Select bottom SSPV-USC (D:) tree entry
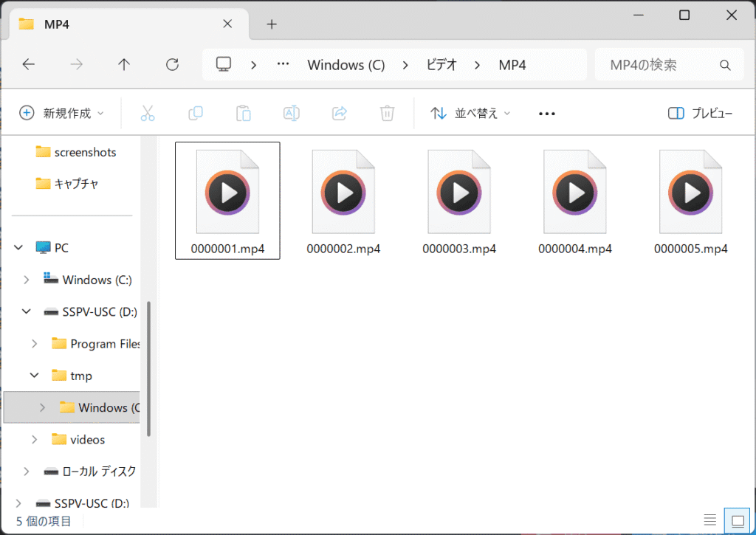The width and height of the screenshot is (756, 535). [82, 503]
